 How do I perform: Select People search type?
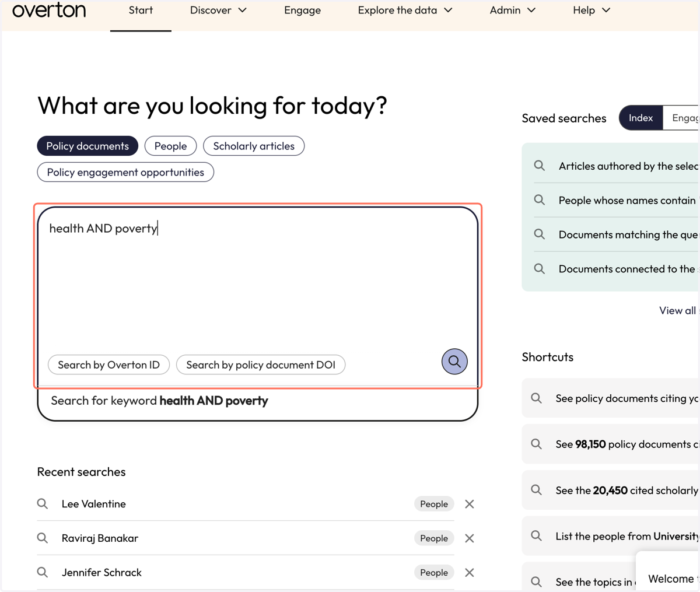click(170, 146)
